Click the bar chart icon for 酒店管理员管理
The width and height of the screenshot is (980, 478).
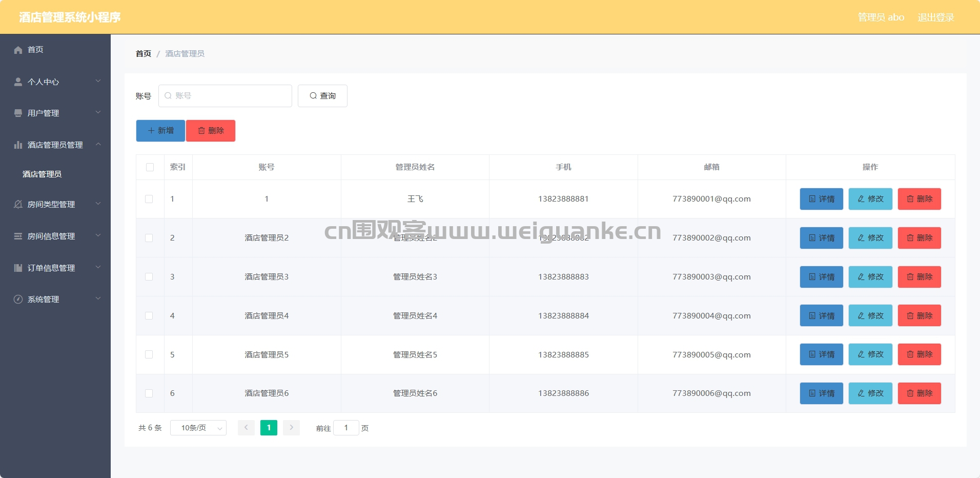click(x=18, y=145)
